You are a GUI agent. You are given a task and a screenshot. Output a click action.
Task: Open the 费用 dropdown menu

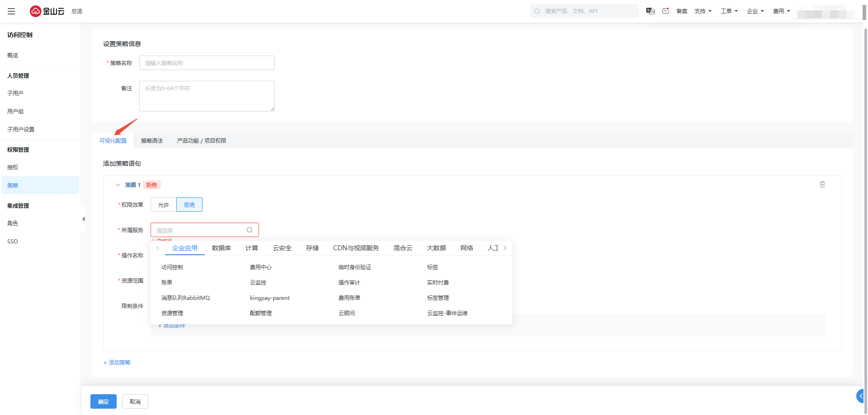[782, 11]
